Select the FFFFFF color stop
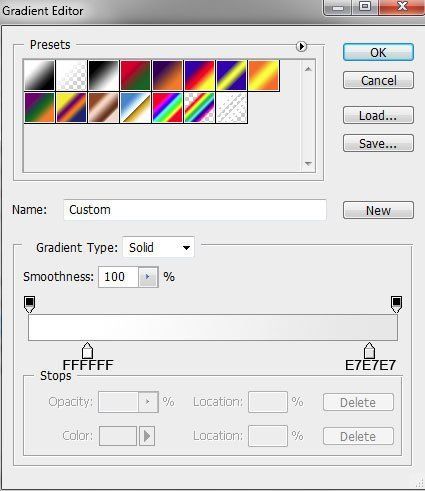The width and height of the screenshot is (425, 491). click(87, 350)
